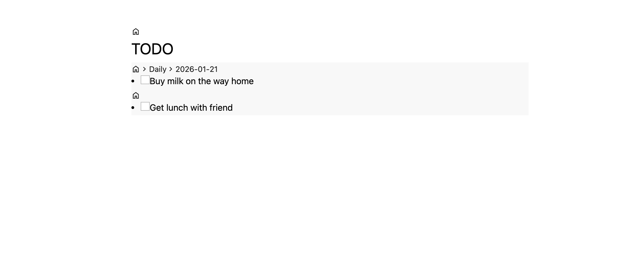Click the word 'milk' in the first task
This screenshot has height=263, width=644.
(x=175, y=81)
